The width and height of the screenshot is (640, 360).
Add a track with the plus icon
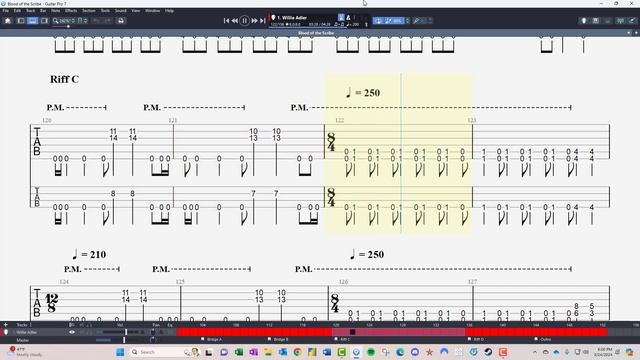point(5,325)
